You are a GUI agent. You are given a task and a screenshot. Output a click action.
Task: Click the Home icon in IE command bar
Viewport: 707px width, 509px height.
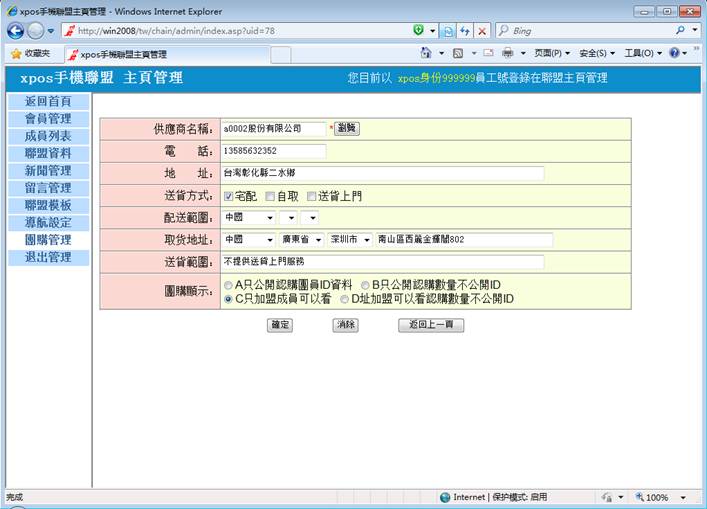pos(427,53)
